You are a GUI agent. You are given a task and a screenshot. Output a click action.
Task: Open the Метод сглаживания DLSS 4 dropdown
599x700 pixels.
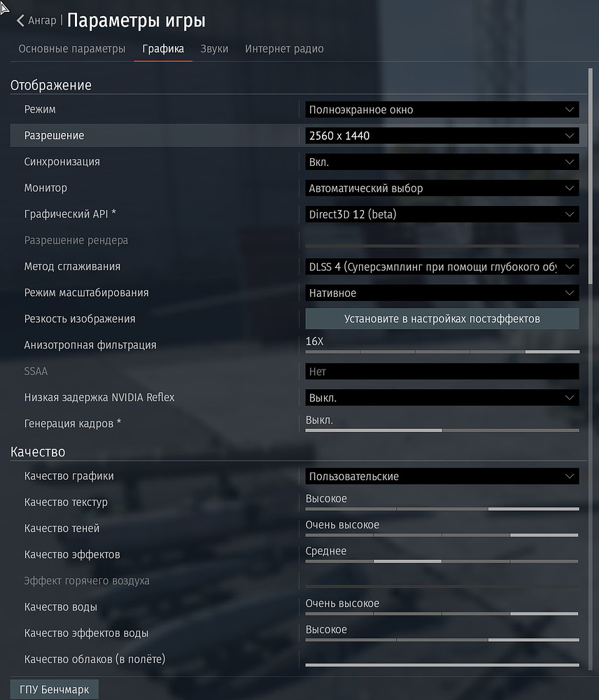click(442, 267)
